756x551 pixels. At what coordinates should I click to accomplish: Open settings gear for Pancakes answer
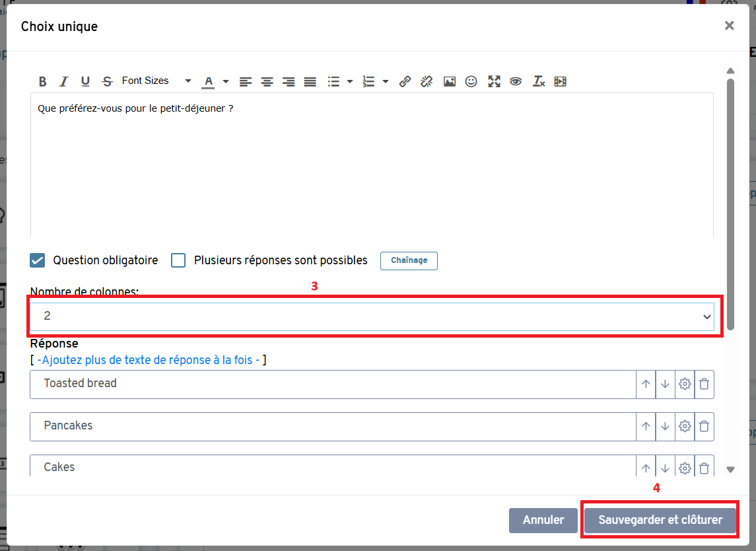click(x=685, y=426)
